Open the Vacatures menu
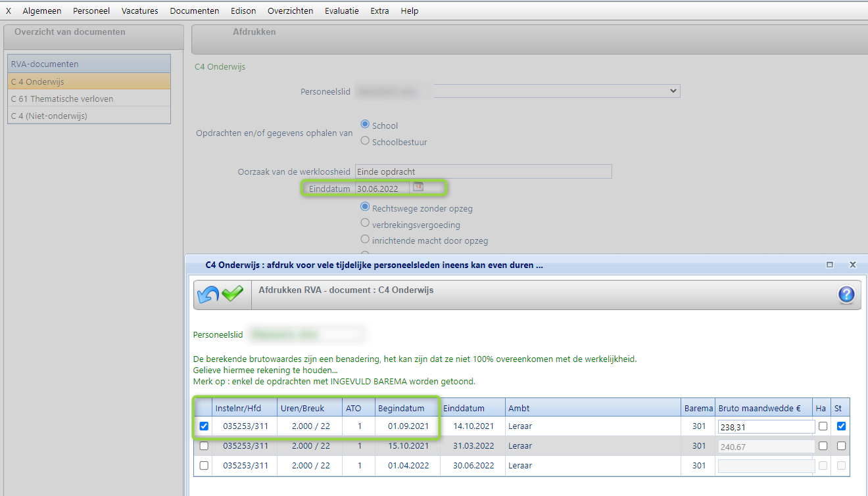This screenshot has width=868, height=496. pos(140,11)
